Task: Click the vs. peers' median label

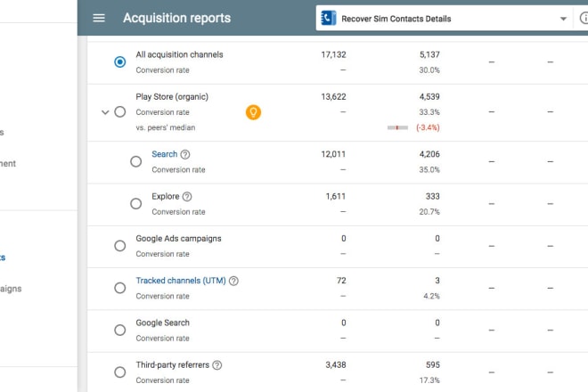Action: click(x=166, y=127)
